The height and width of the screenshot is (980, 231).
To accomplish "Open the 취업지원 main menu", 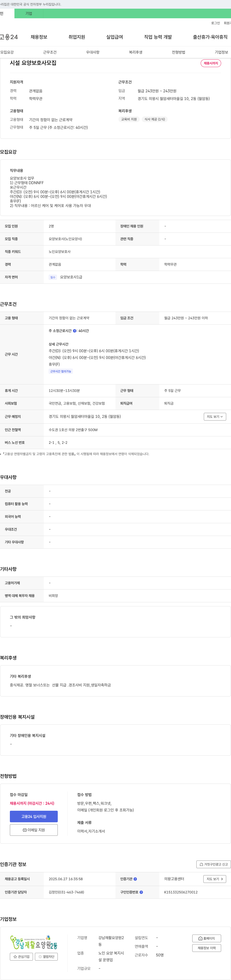I will pyautogui.click(x=77, y=37).
